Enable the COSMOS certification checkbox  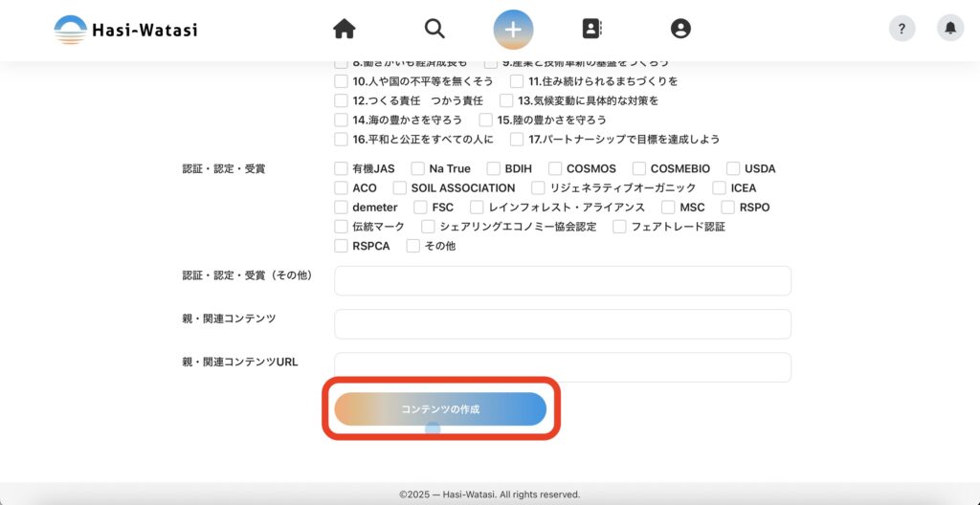click(x=555, y=169)
